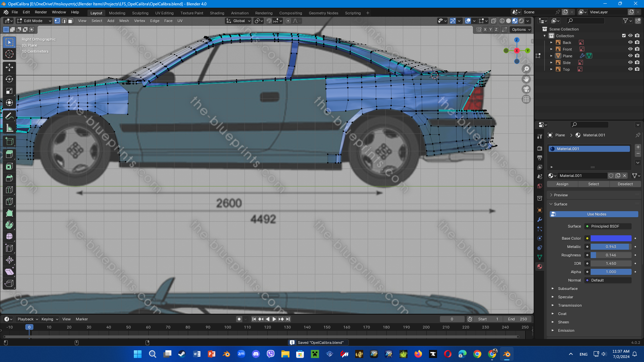Open the Edit Mode dropdown
Screen dimensions: 644x362
pos(34,21)
